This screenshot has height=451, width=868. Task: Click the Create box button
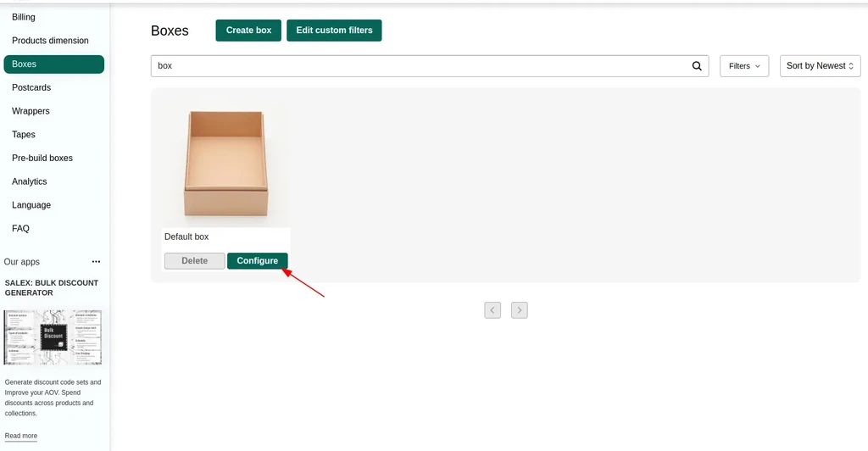click(x=248, y=31)
